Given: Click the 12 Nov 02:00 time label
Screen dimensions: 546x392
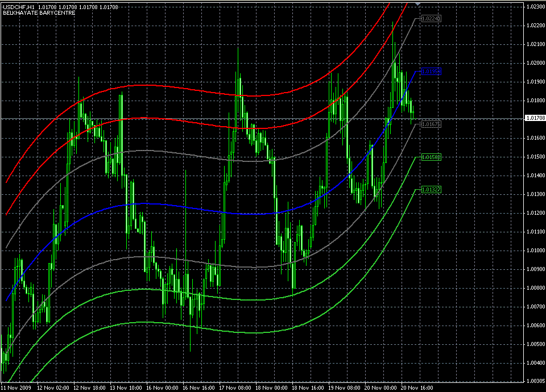Looking at the screenshot, I should point(53,388).
